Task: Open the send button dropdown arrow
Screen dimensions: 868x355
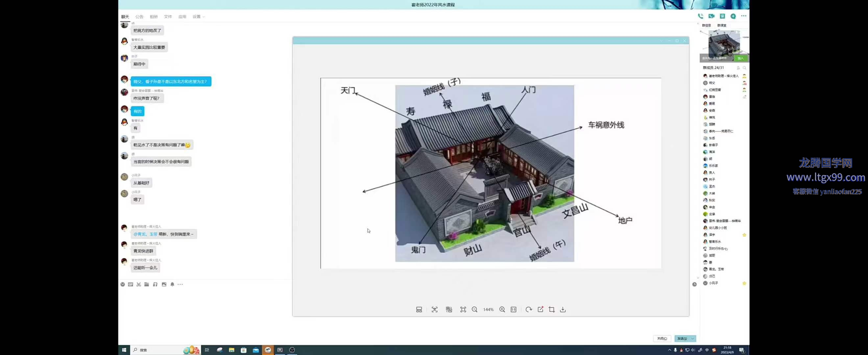Action: click(692, 339)
